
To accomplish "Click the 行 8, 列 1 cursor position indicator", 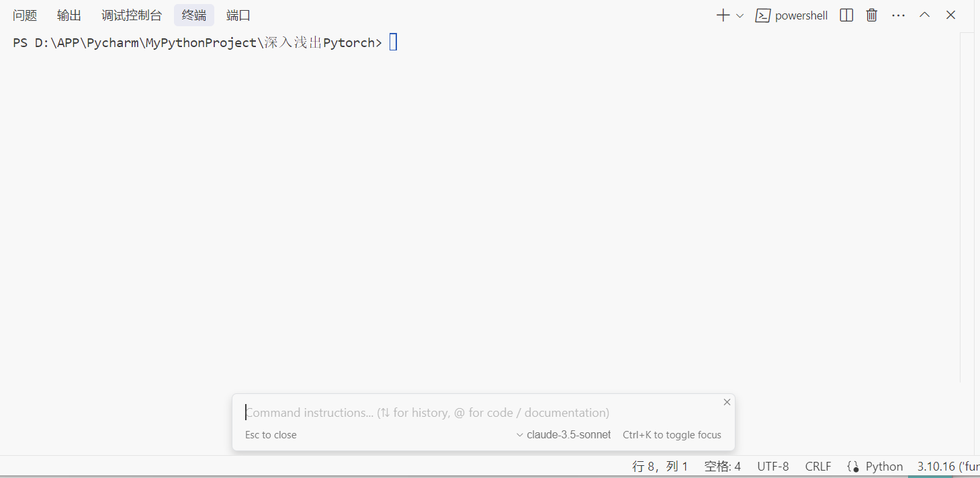I will click(x=660, y=467).
